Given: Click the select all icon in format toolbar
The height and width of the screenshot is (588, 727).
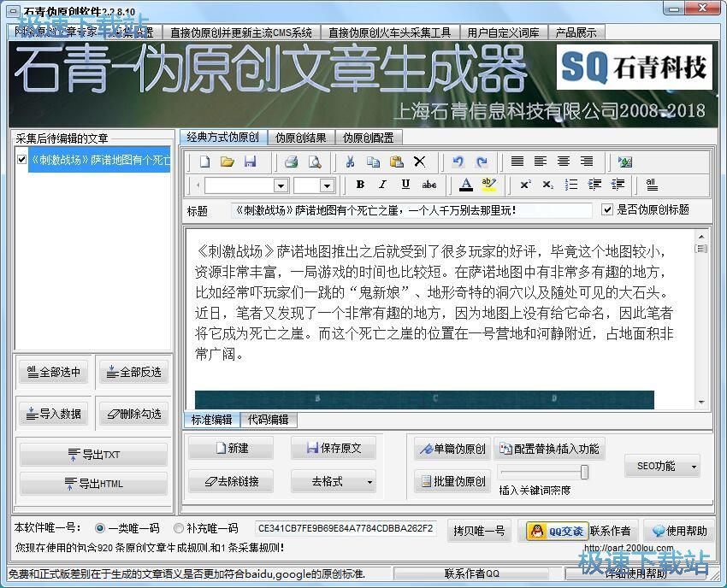Looking at the screenshot, I should (x=652, y=185).
